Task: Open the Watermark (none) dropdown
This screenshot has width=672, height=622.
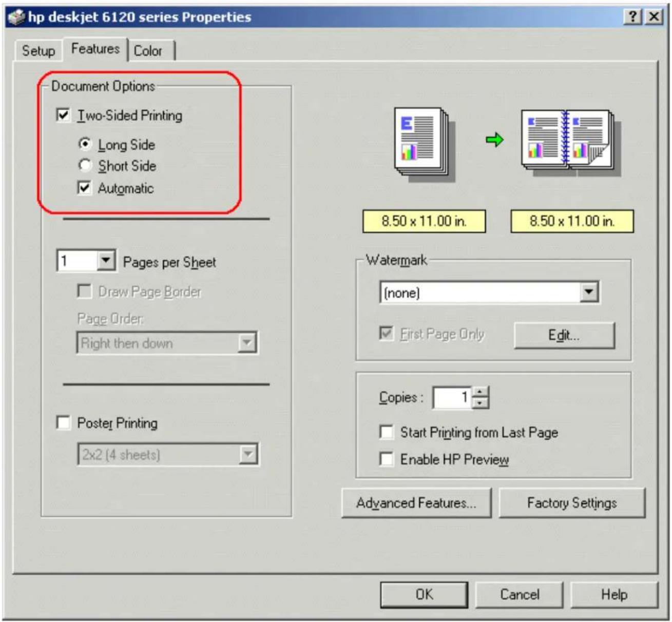Action: tap(589, 292)
